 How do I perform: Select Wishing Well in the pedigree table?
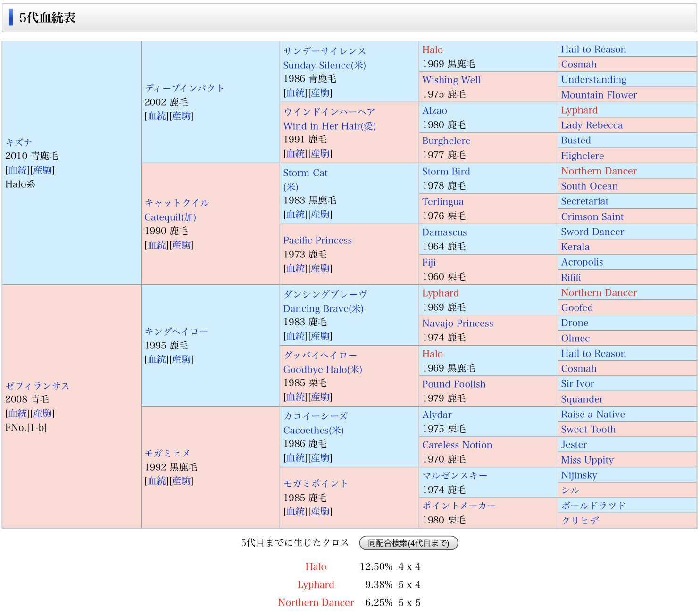tap(451, 80)
